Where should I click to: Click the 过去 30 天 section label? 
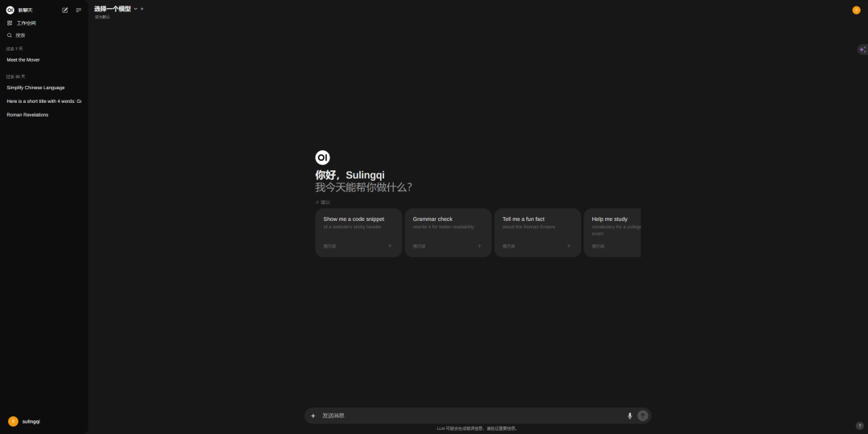(x=16, y=76)
